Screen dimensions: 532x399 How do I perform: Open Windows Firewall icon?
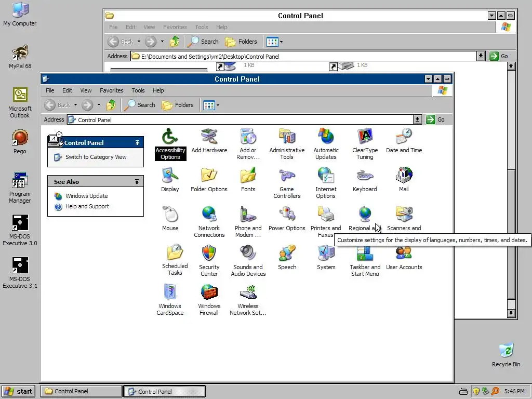[x=209, y=300]
